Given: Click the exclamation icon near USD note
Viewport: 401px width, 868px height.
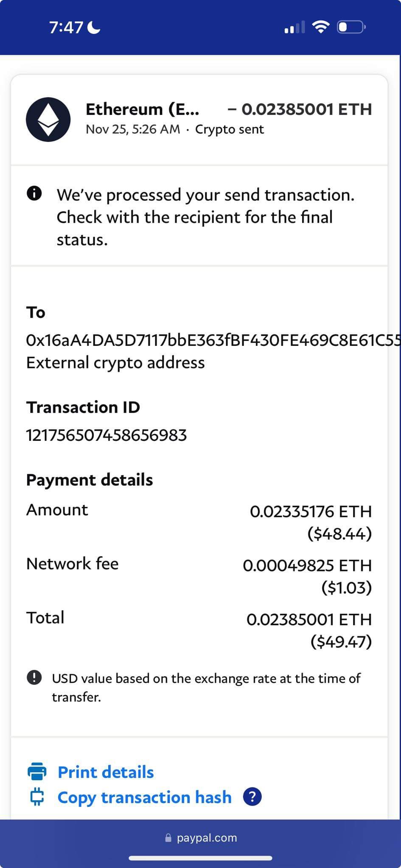Looking at the screenshot, I should (x=34, y=677).
